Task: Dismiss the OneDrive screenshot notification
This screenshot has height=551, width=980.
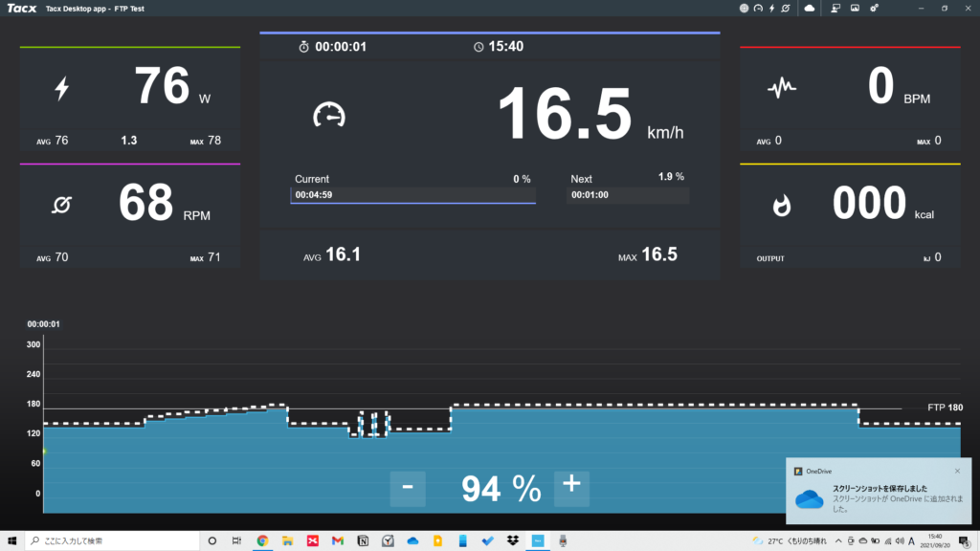Action: click(957, 471)
